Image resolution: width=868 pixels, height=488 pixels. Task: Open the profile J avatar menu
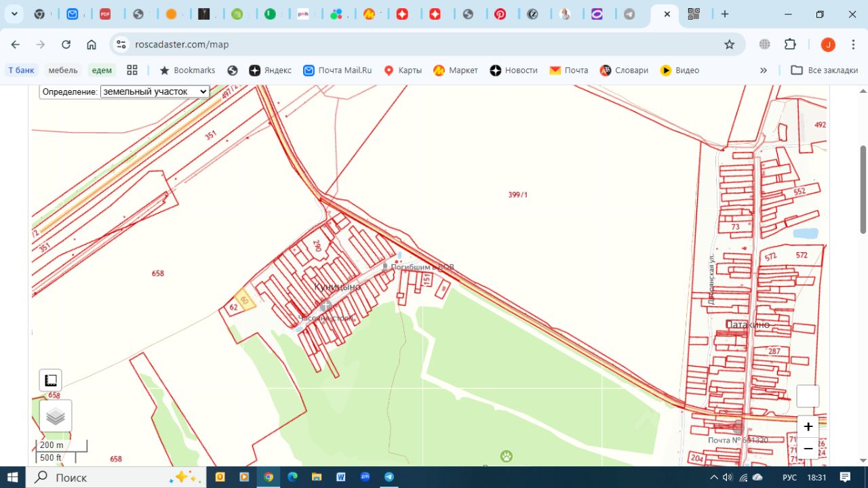pyautogui.click(x=828, y=44)
